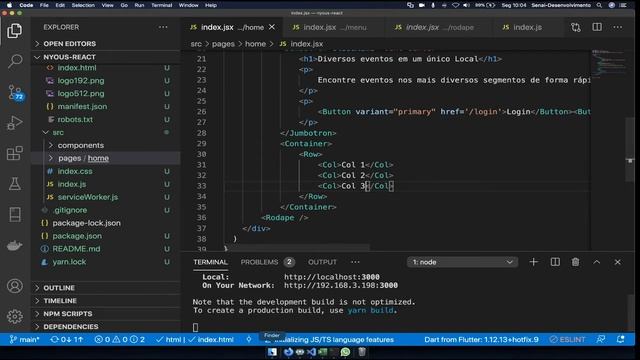The width and height of the screenshot is (640, 360).
Task: Open the Selection menu in menu bar
Action: [x=83, y=5]
